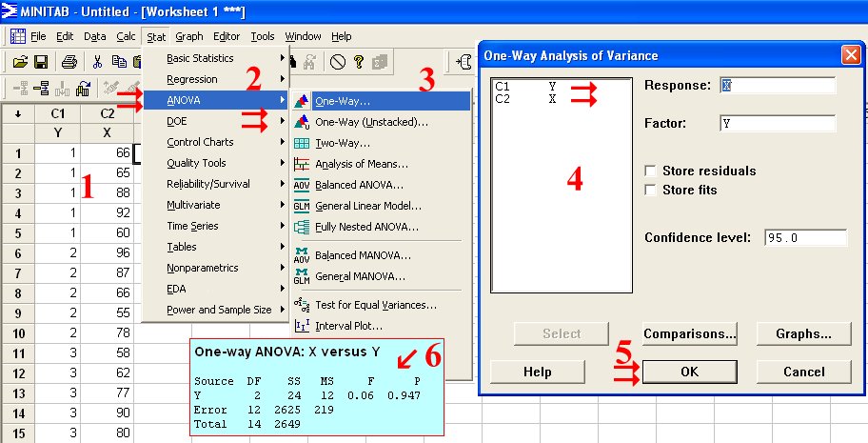The height and width of the screenshot is (443, 868).
Task: Click the Print Window printer icon
Action: 69,62
